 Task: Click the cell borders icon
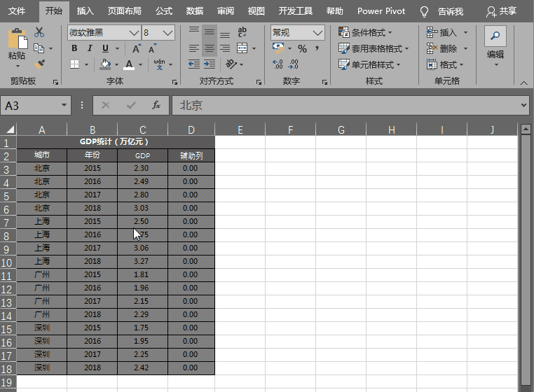(74, 64)
